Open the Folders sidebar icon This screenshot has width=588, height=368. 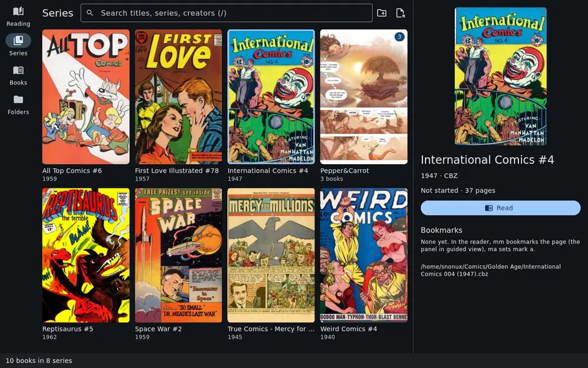18,99
